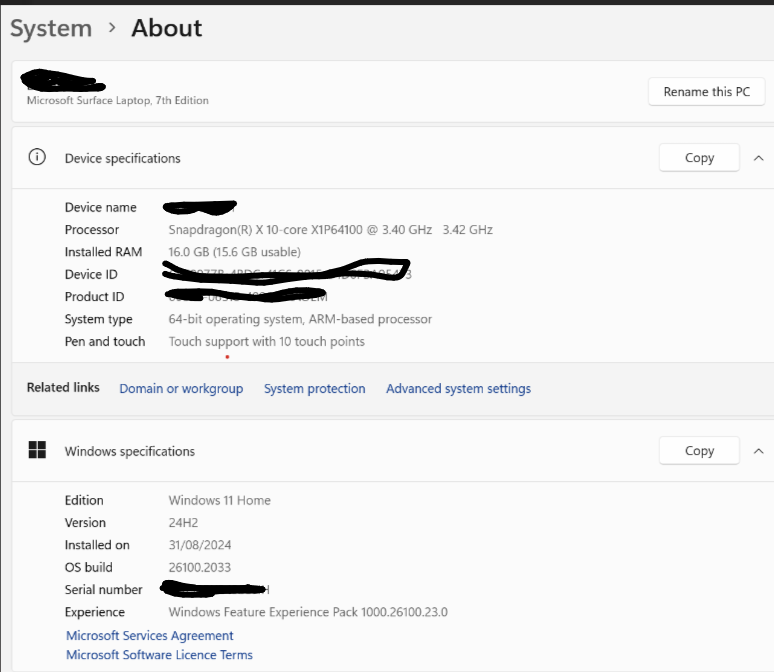
Task: Click the Device name label
Action: click(x=101, y=207)
